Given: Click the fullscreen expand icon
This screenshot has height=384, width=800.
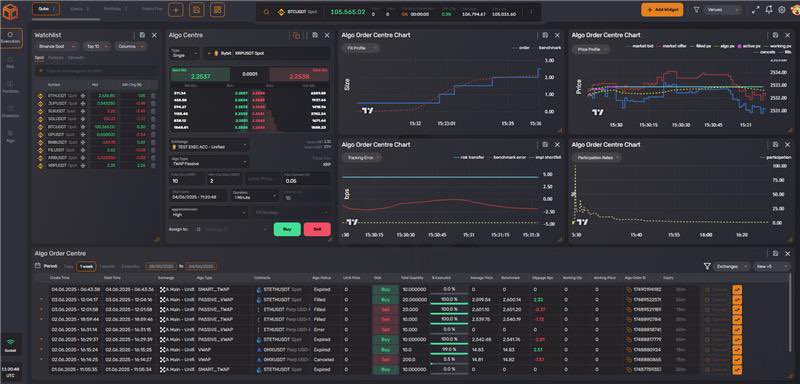Looking at the screenshot, I should click(756, 10).
